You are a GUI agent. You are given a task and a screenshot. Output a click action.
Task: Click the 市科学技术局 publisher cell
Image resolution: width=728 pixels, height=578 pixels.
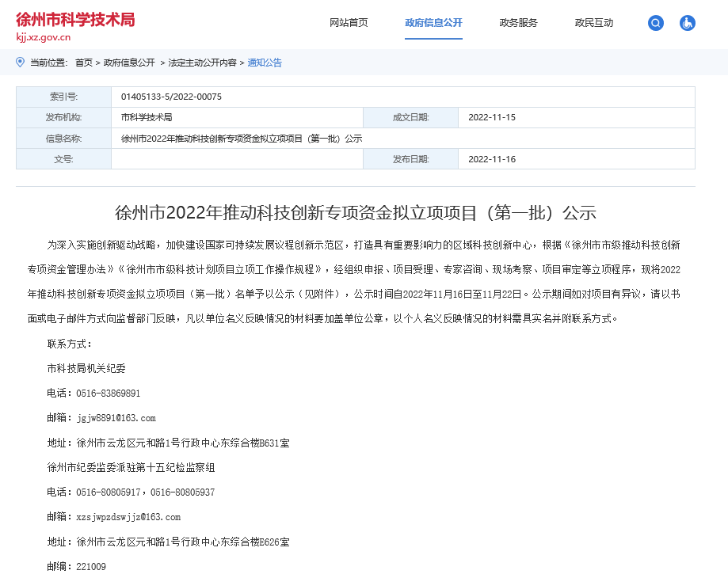147,117
